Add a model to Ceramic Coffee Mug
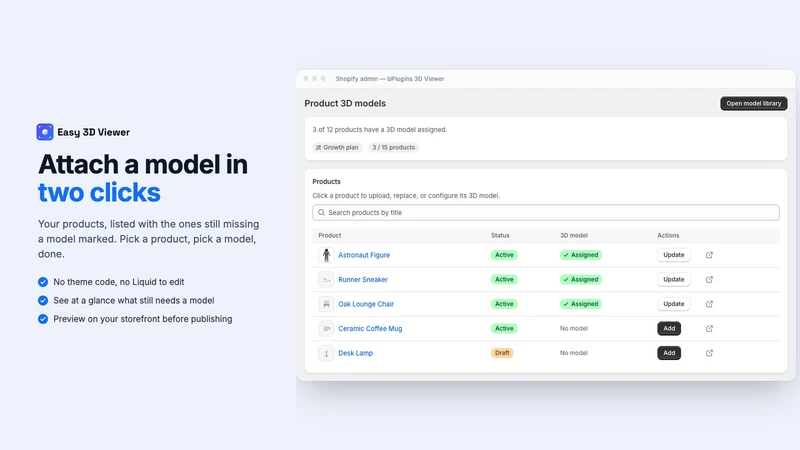This screenshot has height=450, width=800. (x=669, y=329)
